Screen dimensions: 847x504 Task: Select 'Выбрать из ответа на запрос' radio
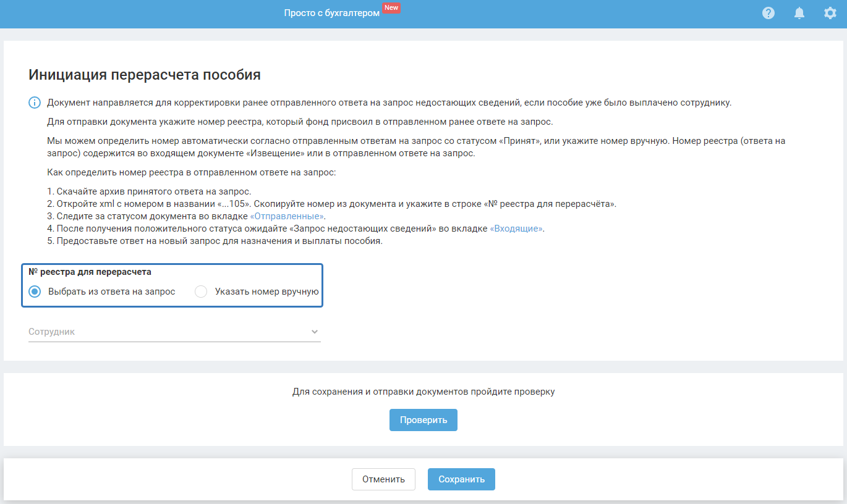pos(35,292)
